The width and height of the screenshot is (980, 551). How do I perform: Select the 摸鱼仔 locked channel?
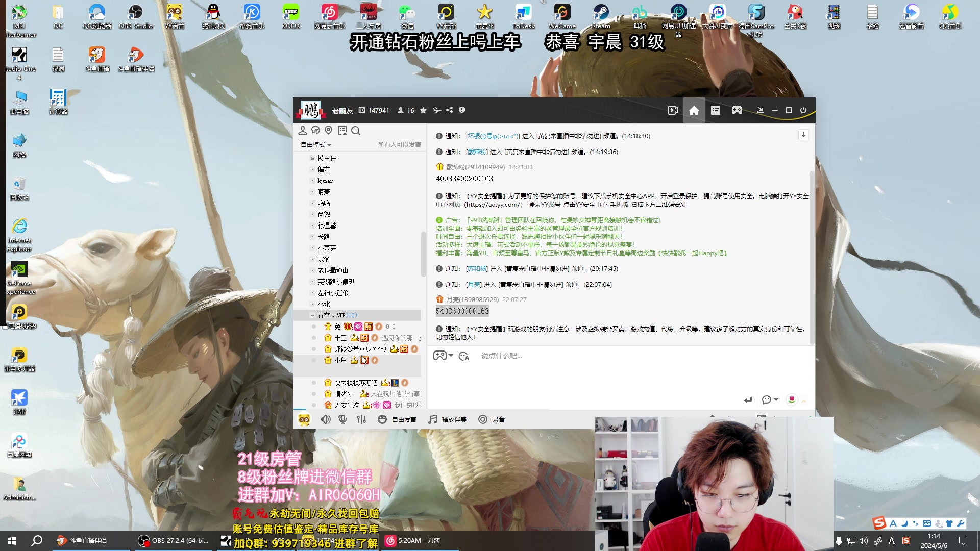[327, 158]
